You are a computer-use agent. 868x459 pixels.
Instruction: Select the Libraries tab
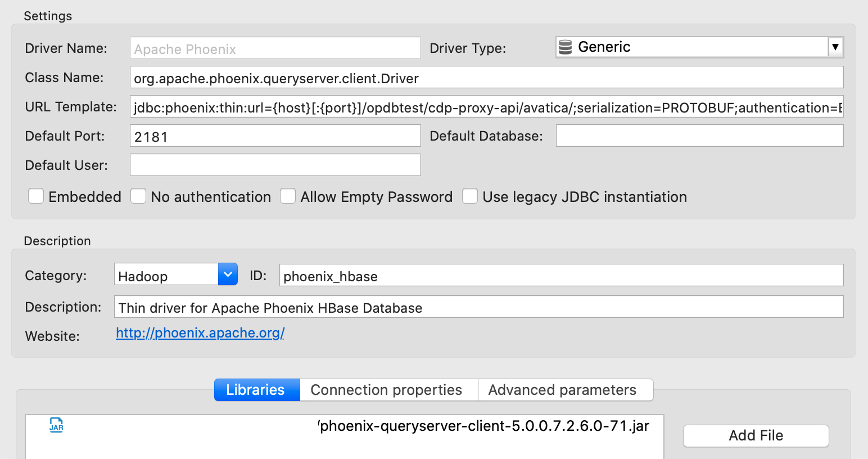point(256,389)
